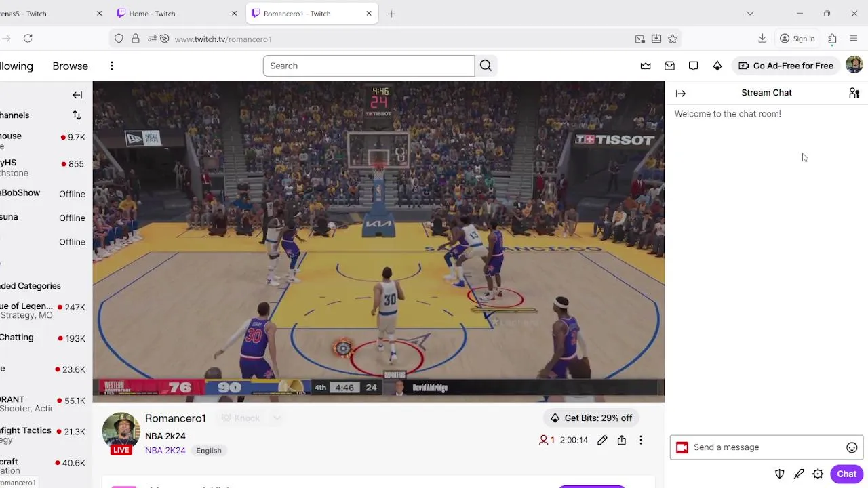Click Get Bits diamond icon in top bar
868x488 pixels.
(x=717, y=66)
